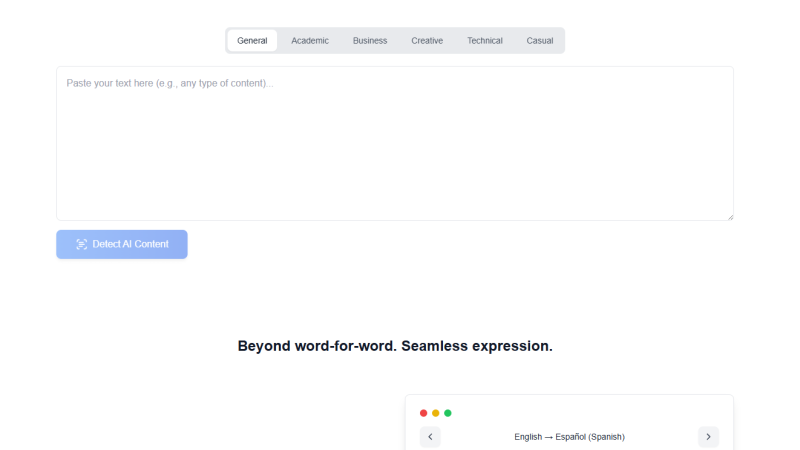Click the red dot in demo window
This screenshot has width=800, height=450.
[x=423, y=413]
